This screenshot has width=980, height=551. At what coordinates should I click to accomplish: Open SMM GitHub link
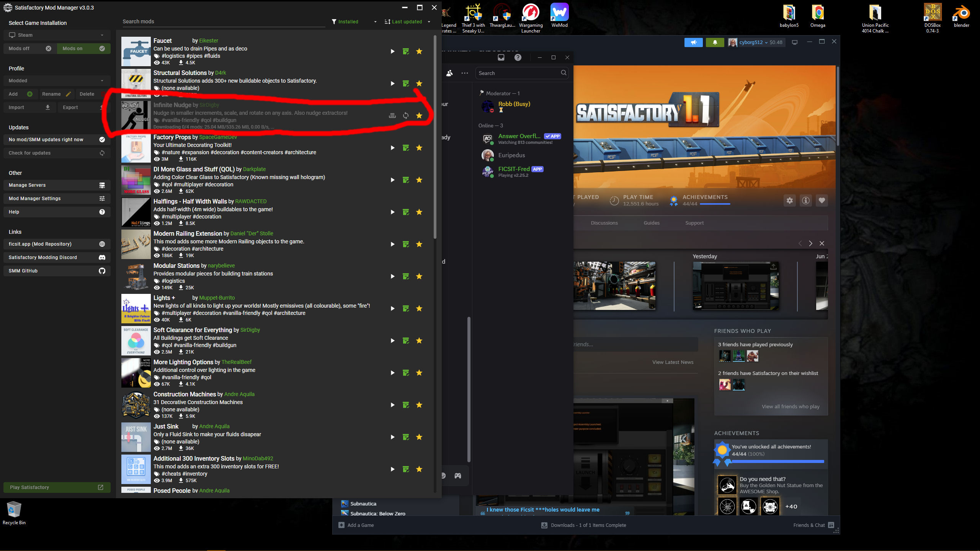point(57,271)
